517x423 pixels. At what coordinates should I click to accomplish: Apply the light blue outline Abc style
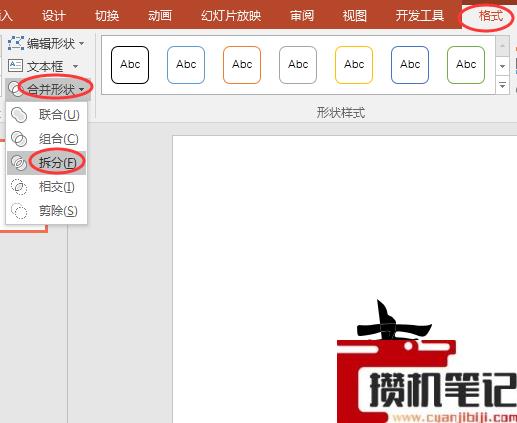point(186,65)
